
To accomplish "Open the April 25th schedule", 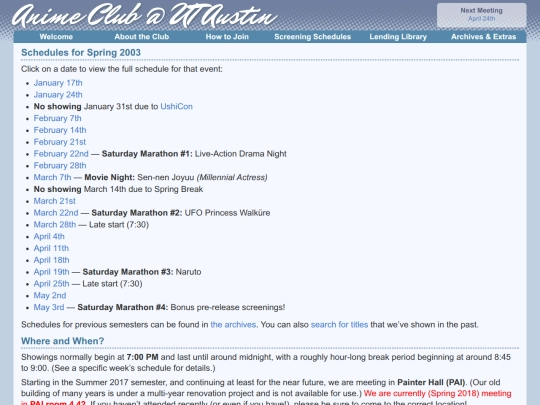I will (x=51, y=284).
